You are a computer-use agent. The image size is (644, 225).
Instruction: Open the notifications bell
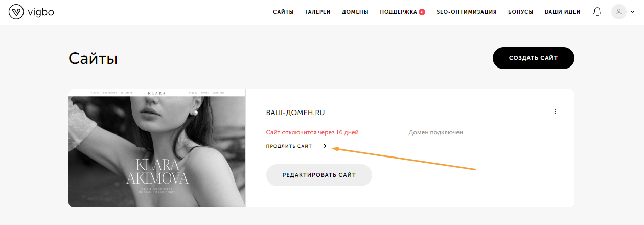(x=597, y=12)
